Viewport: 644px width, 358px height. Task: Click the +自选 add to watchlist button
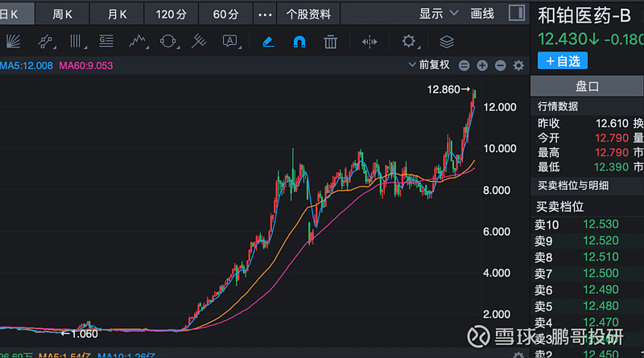pos(562,61)
